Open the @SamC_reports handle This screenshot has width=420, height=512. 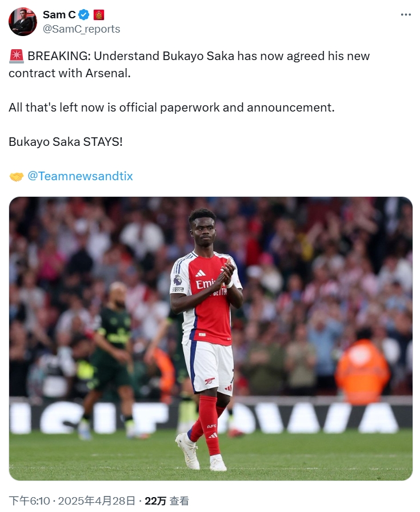click(x=82, y=29)
